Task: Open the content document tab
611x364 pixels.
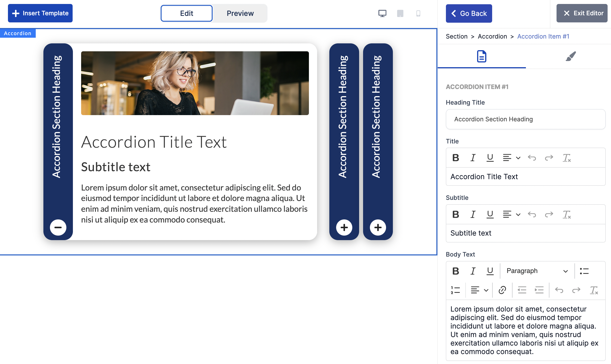Action: 481,56
